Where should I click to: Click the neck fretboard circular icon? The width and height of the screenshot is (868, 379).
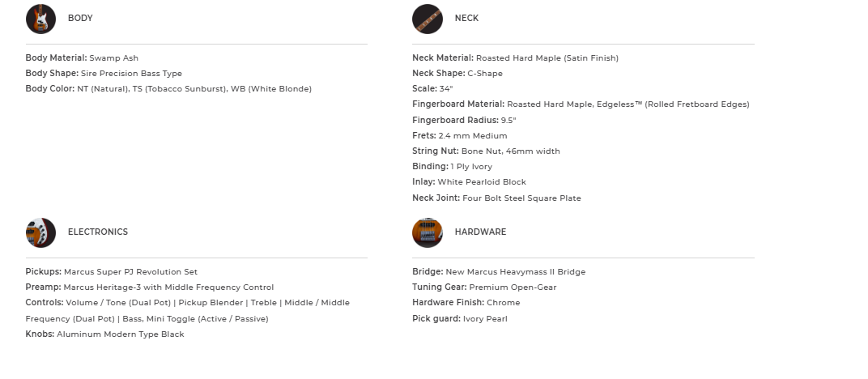point(427,19)
